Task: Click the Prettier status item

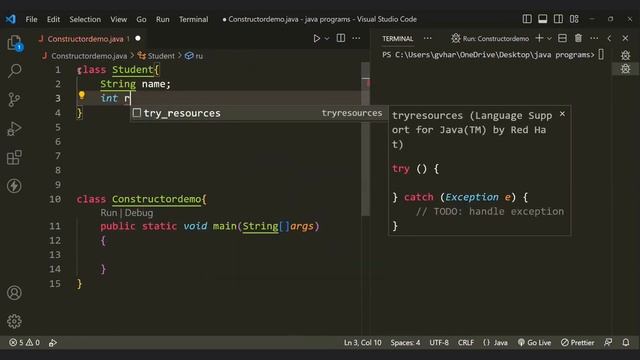Action: click(x=577, y=342)
